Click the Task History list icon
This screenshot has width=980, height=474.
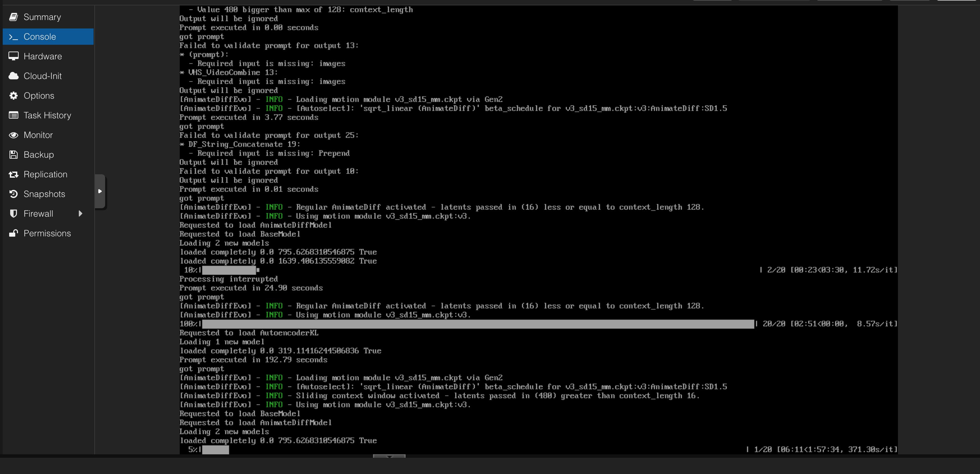(14, 115)
